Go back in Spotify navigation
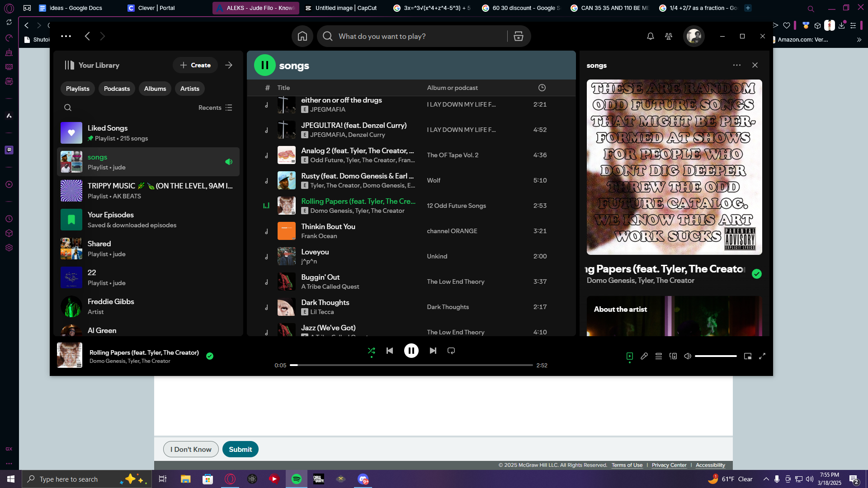868x488 pixels. click(x=87, y=36)
